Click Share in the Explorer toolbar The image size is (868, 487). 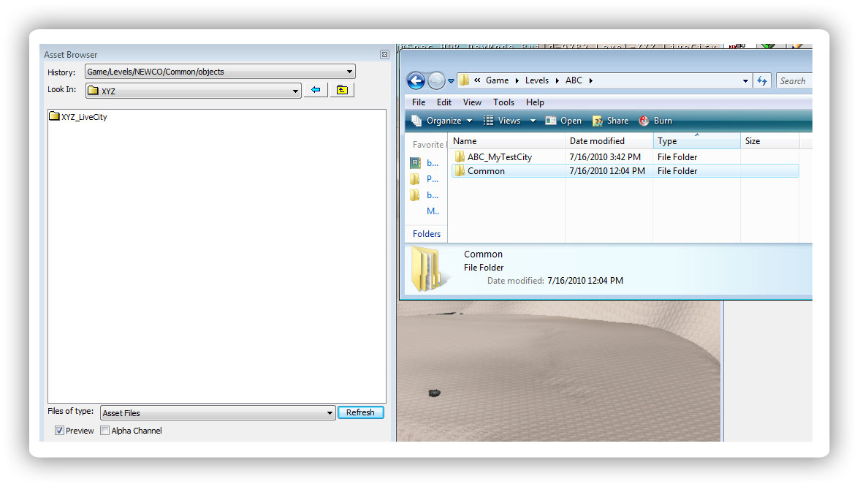(611, 121)
